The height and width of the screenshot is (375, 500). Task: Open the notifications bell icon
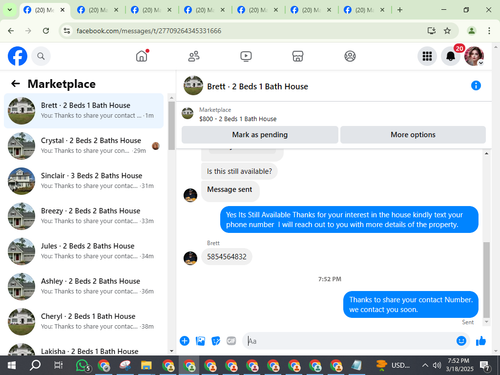[x=451, y=56]
